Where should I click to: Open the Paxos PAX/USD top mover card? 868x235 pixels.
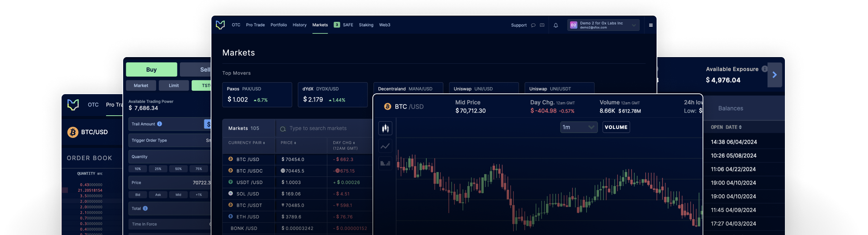tap(257, 95)
